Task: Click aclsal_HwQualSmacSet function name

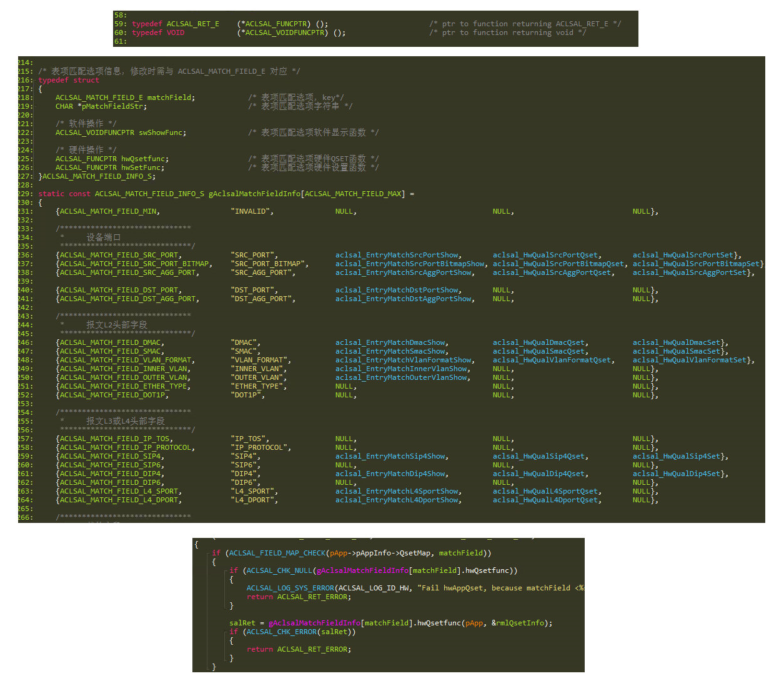Action: (676, 351)
